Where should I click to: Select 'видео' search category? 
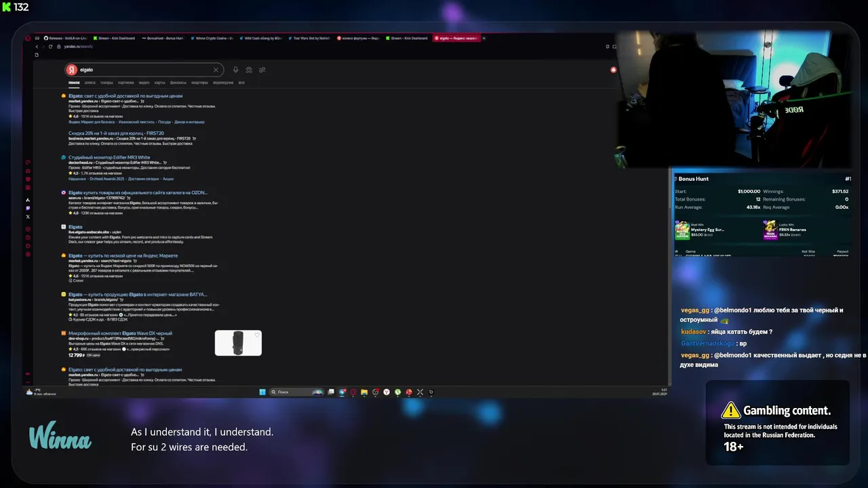click(144, 83)
